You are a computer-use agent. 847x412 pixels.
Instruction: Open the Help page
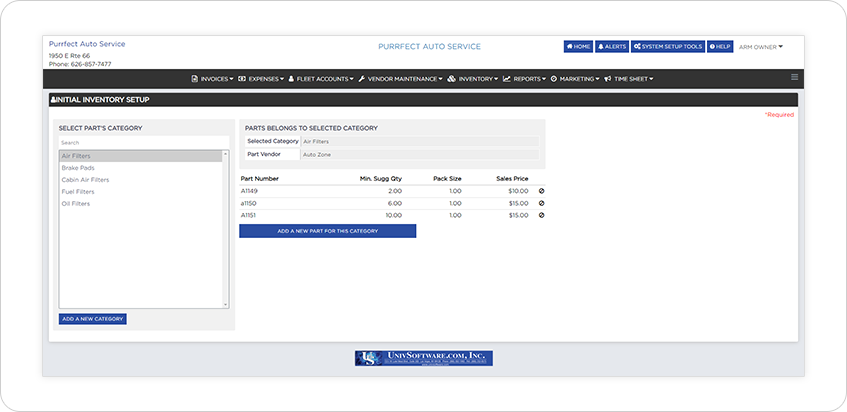point(720,46)
